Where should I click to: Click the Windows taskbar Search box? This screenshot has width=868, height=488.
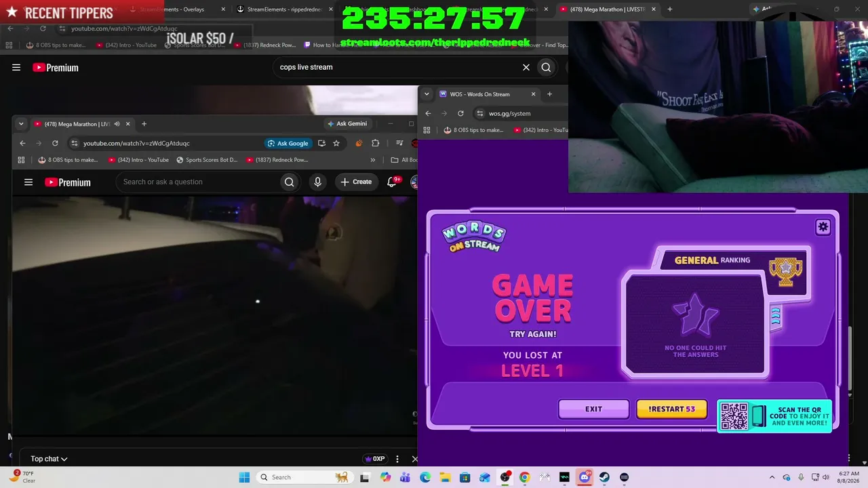(x=305, y=477)
